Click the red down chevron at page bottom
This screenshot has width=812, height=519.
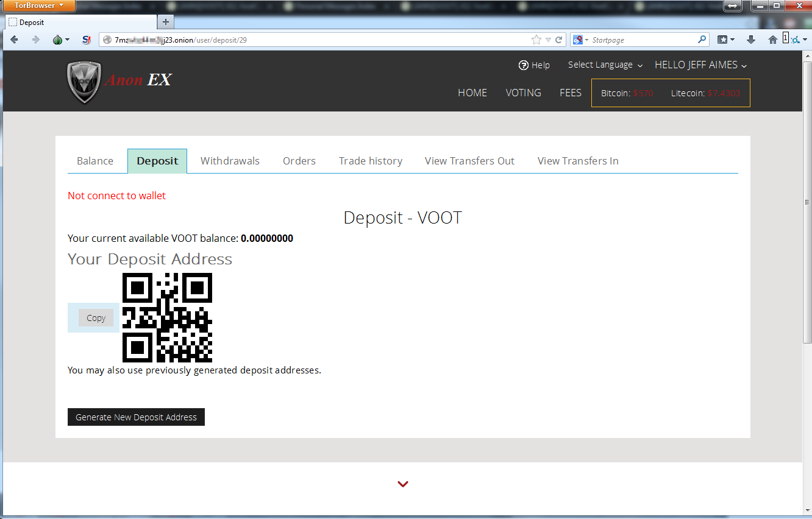(x=402, y=484)
